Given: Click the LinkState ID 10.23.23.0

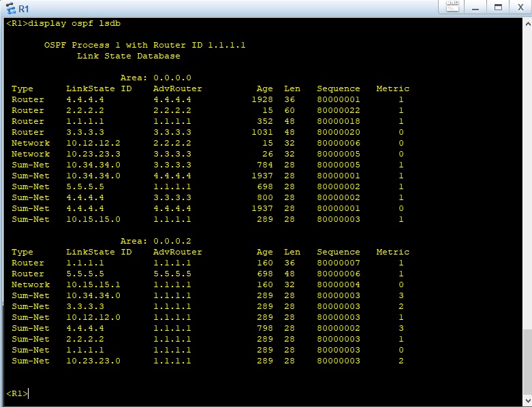Looking at the screenshot, I should (93, 361).
